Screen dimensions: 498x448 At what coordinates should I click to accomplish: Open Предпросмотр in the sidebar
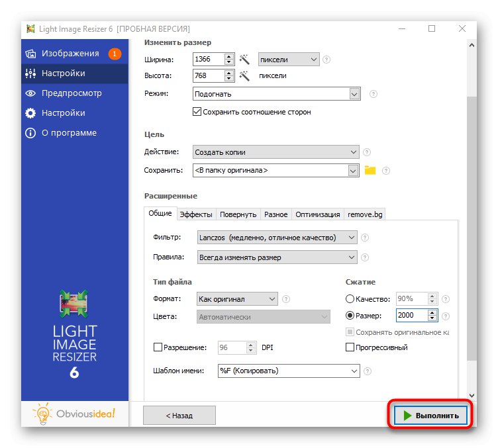pyautogui.click(x=75, y=93)
